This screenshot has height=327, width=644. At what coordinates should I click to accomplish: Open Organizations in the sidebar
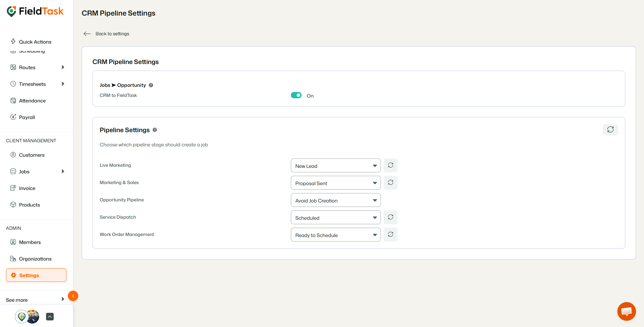36,259
